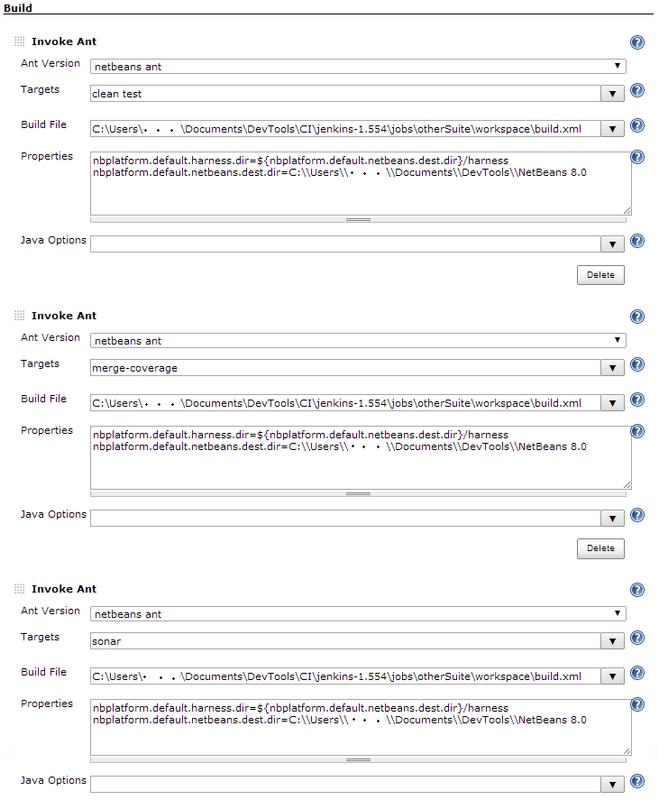
Task: Open help for the third Invoke Ant step heading
Action: (637, 589)
